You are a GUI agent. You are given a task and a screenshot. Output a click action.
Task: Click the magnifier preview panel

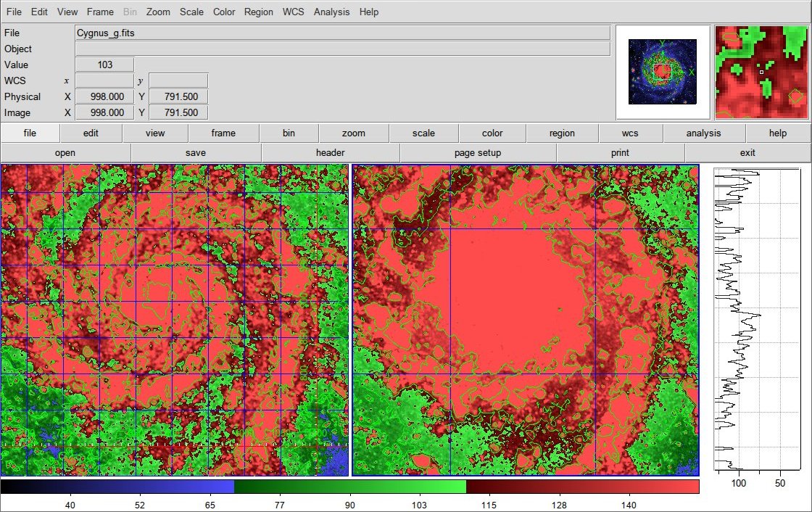pos(761,73)
